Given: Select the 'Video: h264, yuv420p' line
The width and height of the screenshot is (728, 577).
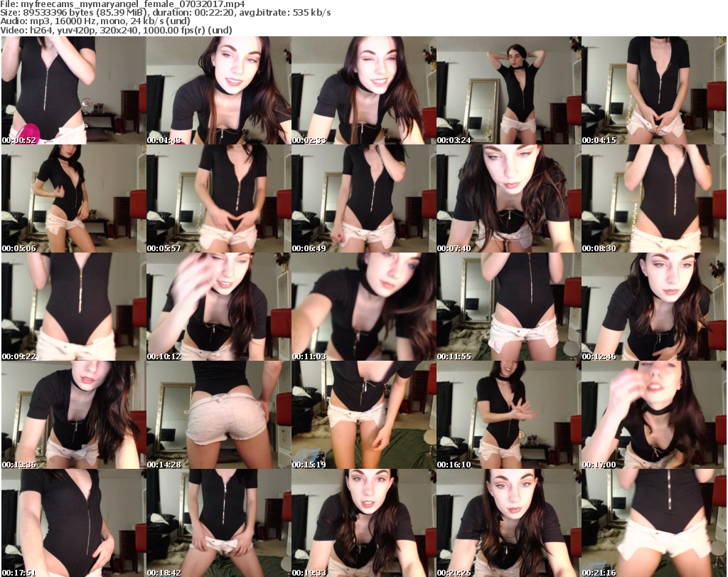Looking at the screenshot, I should pyautogui.click(x=116, y=30).
